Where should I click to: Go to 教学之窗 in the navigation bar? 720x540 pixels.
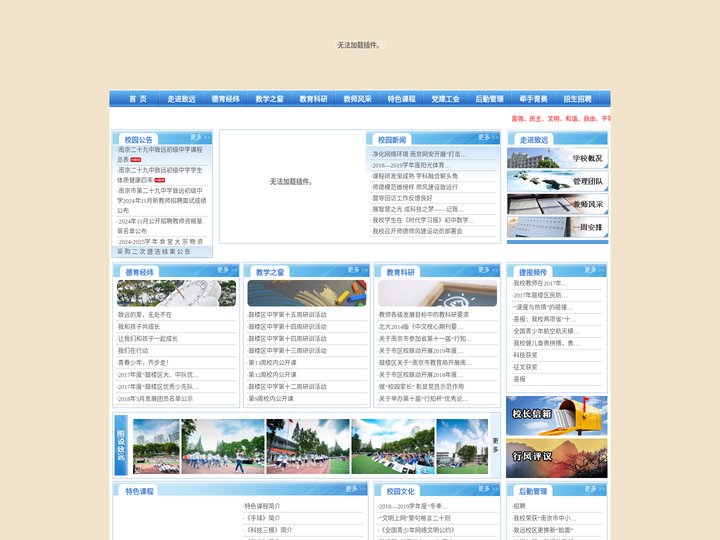(x=270, y=99)
